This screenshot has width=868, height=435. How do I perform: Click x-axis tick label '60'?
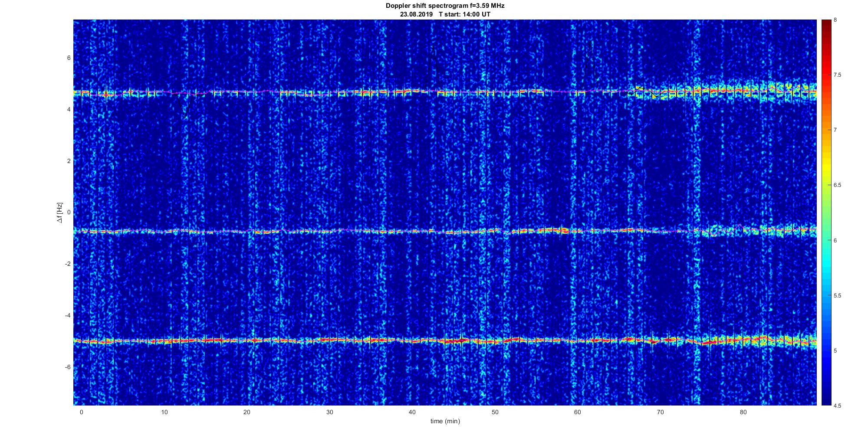[578, 412]
